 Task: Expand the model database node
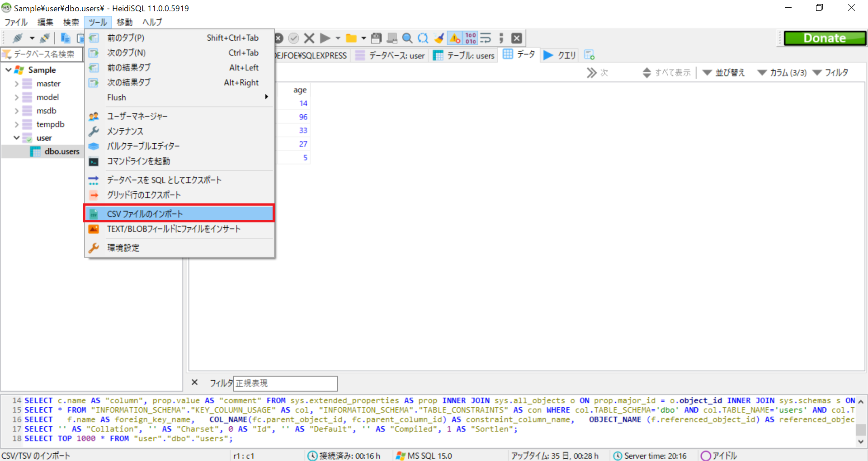pyautogui.click(x=17, y=98)
